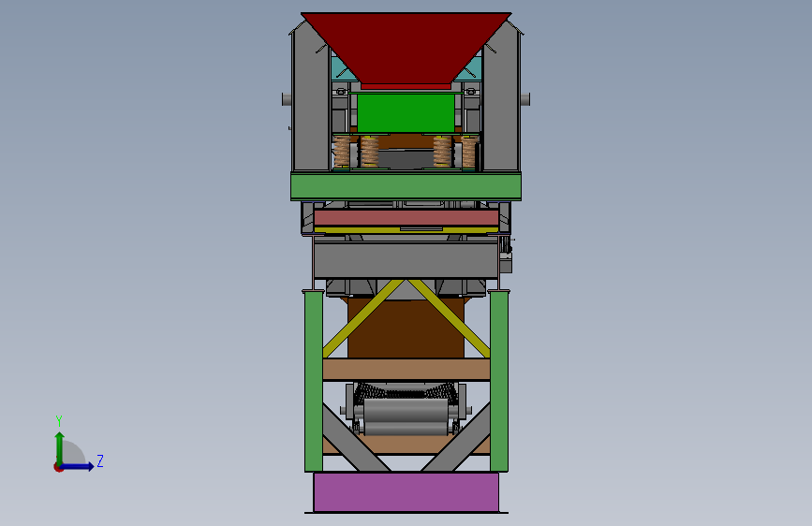
Task: Click the red origin ball of the triad
Action: [57, 467]
